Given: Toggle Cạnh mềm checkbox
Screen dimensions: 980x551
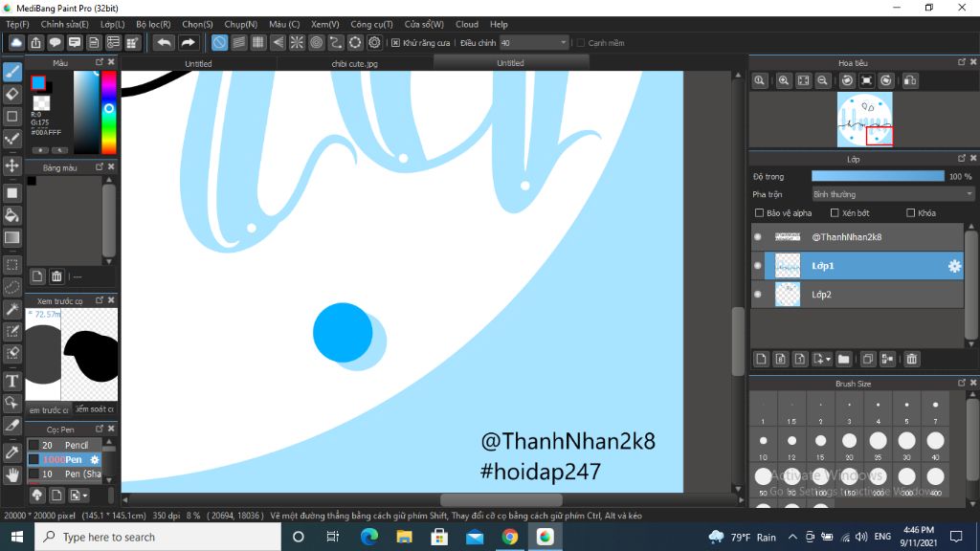Looking at the screenshot, I should point(581,43).
